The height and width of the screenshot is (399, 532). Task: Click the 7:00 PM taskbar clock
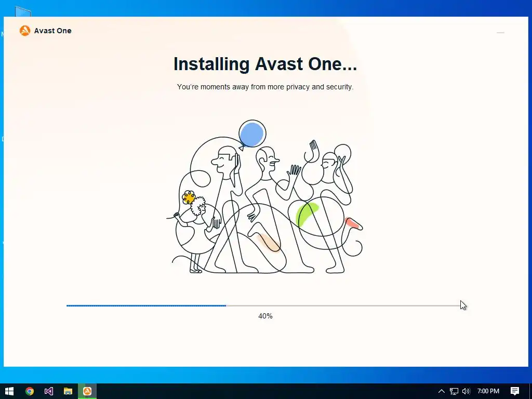click(x=488, y=391)
